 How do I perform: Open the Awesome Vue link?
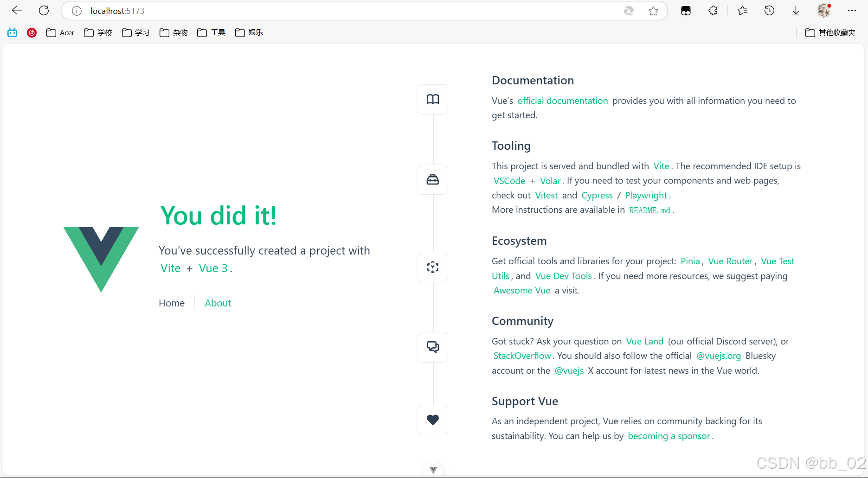click(522, 291)
